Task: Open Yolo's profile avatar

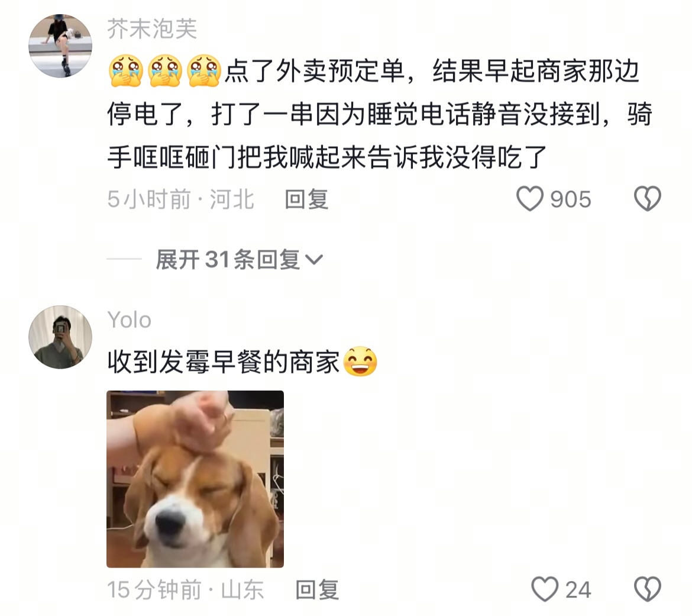Action: click(60, 337)
